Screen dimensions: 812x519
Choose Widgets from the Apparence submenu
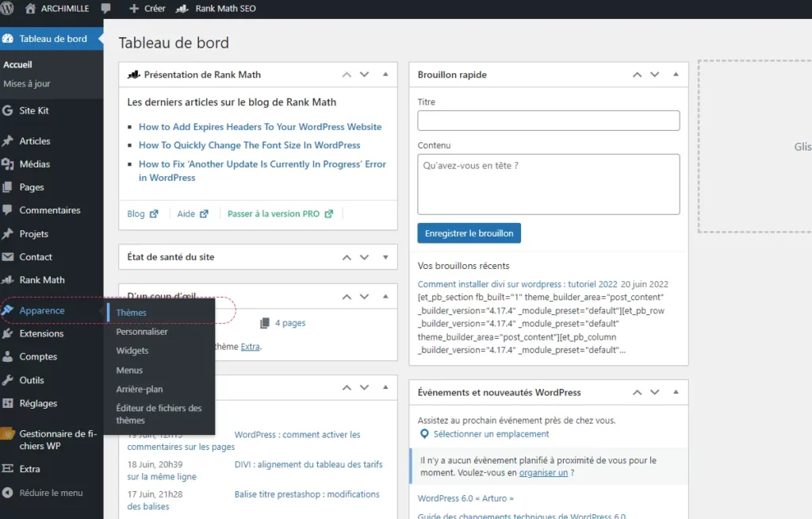pos(132,351)
